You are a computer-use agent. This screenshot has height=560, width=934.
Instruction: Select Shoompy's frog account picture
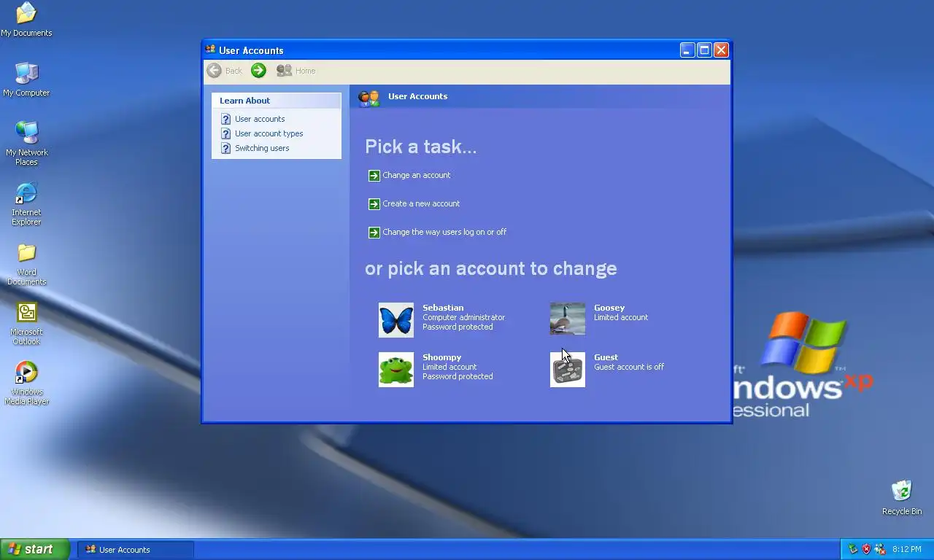pyautogui.click(x=396, y=370)
